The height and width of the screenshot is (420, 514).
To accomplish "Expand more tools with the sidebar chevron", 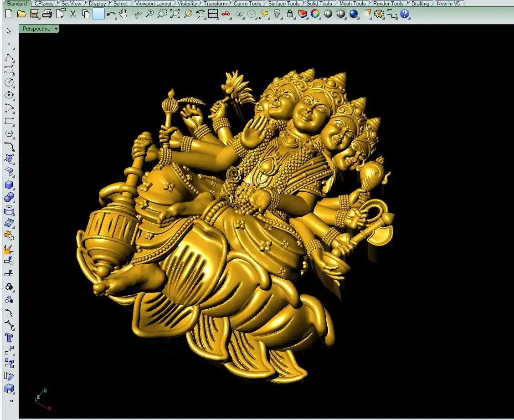I will tap(12, 401).
